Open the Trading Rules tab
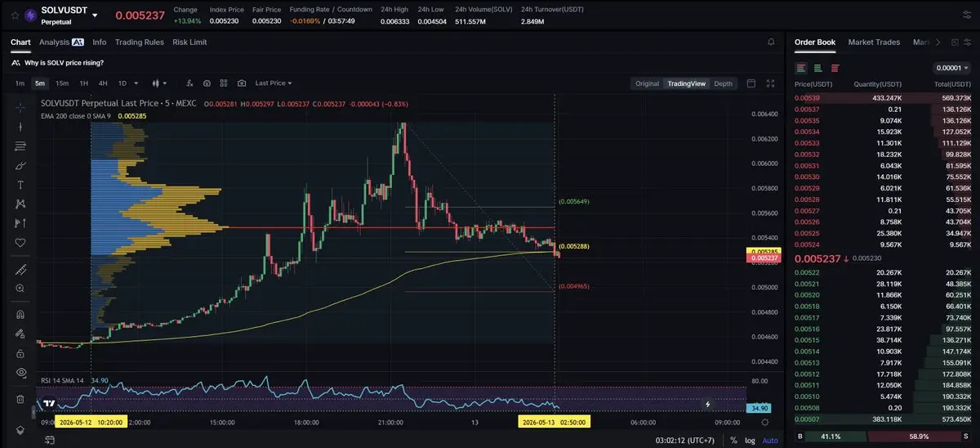This screenshot has width=980, height=448. click(x=140, y=42)
